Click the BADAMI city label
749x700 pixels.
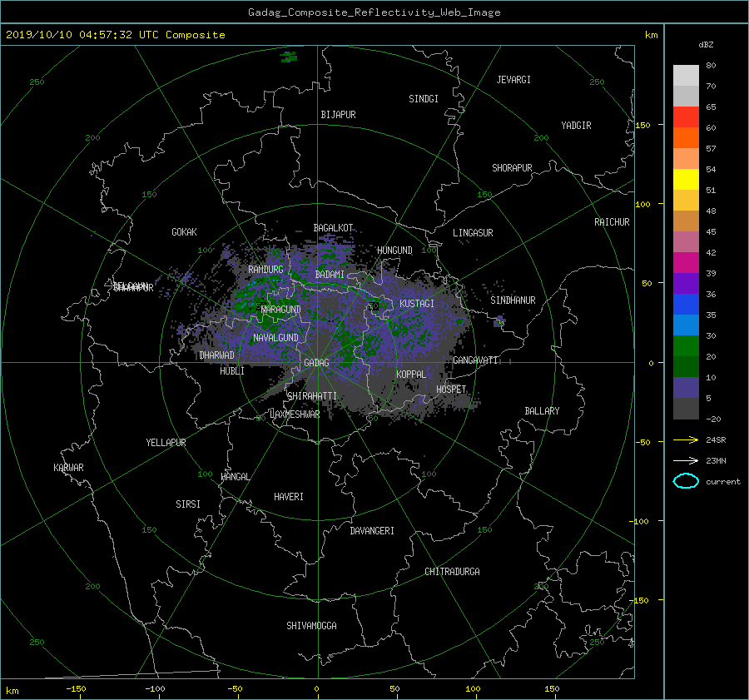tap(329, 275)
